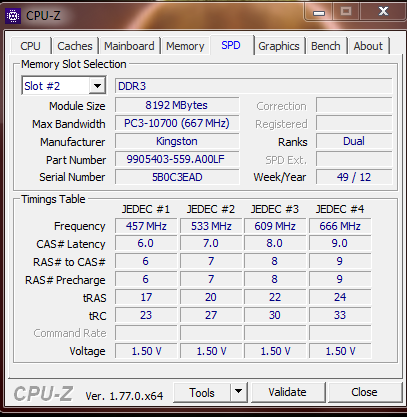Viewport: 407px width, 417px height.
Task: Click the tRAS value 24
Action: click(340, 297)
